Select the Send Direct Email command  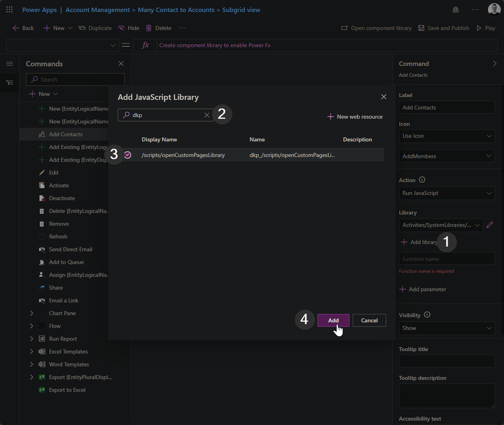click(70, 249)
